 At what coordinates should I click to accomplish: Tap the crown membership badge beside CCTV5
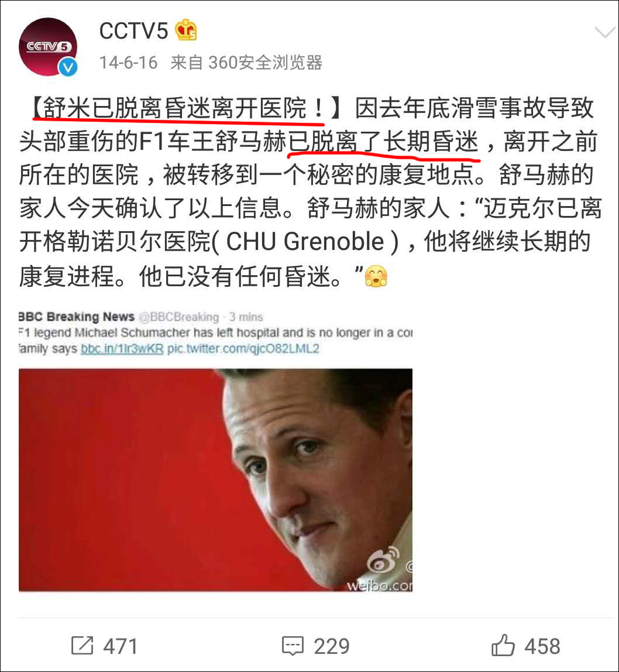pos(185,30)
